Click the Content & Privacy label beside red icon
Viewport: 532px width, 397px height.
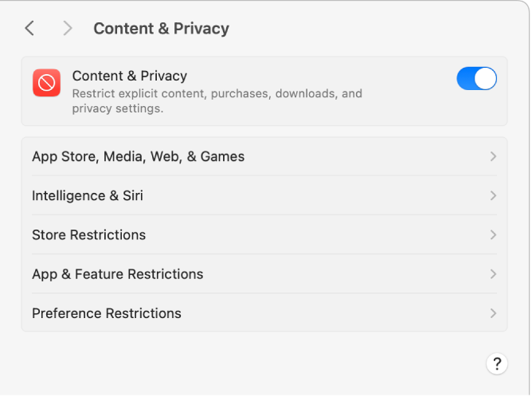coord(129,77)
